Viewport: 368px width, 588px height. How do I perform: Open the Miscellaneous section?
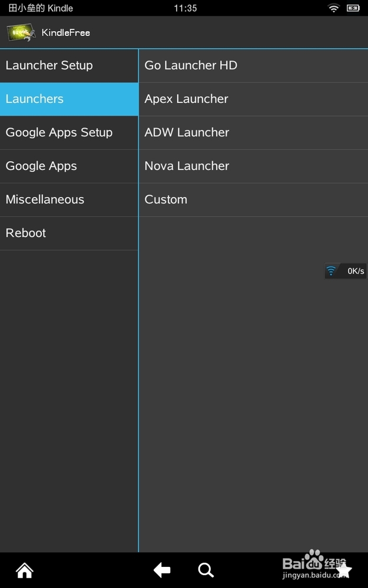(x=69, y=199)
